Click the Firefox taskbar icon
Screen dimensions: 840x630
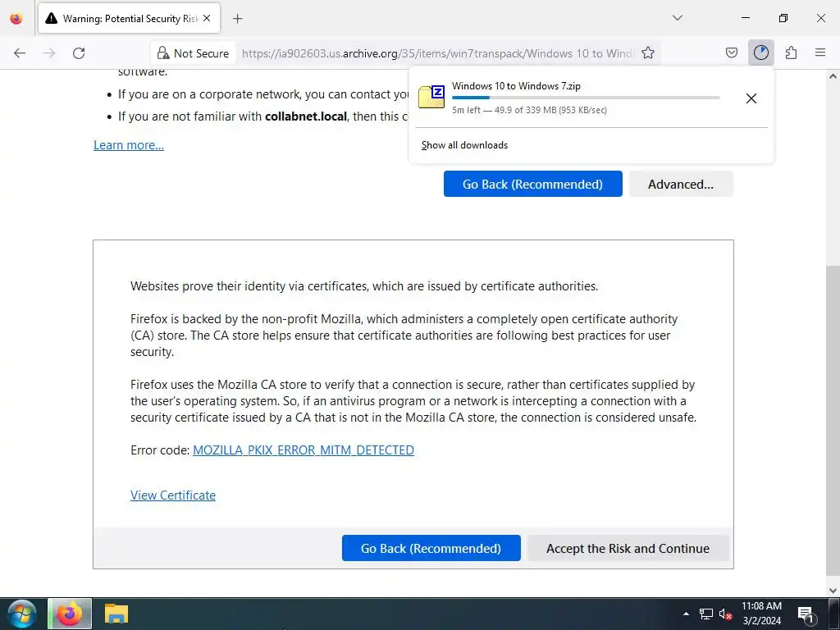[70, 614]
